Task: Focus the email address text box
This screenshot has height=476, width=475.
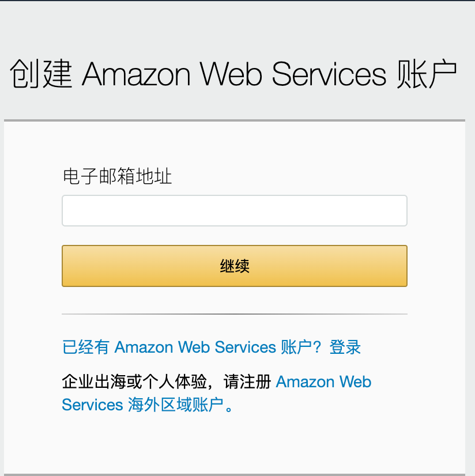Action: [x=234, y=211]
